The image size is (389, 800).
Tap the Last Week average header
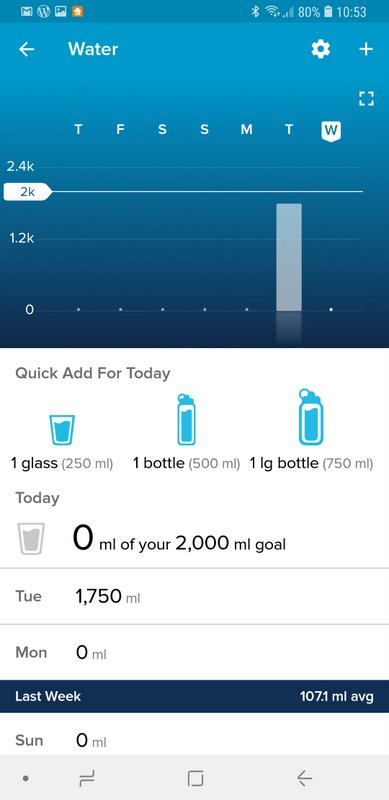(x=194, y=696)
